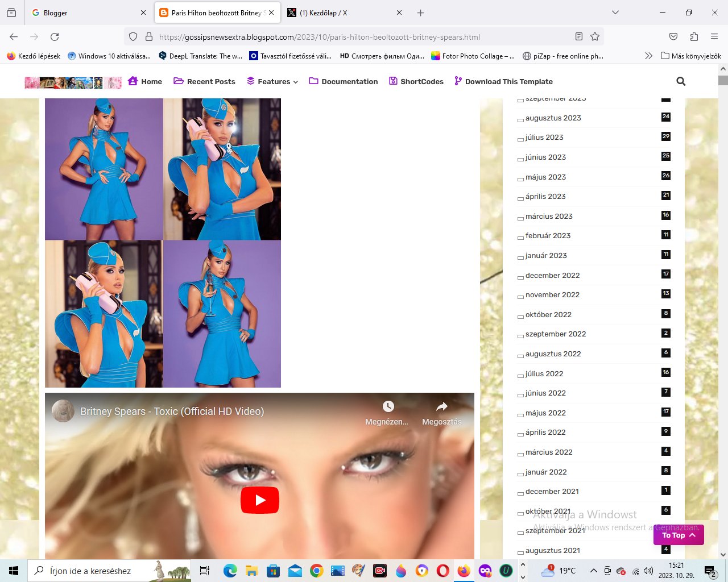The height and width of the screenshot is (582, 728).
Task: Open the augusztus 2023 archive link
Action: (553, 118)
